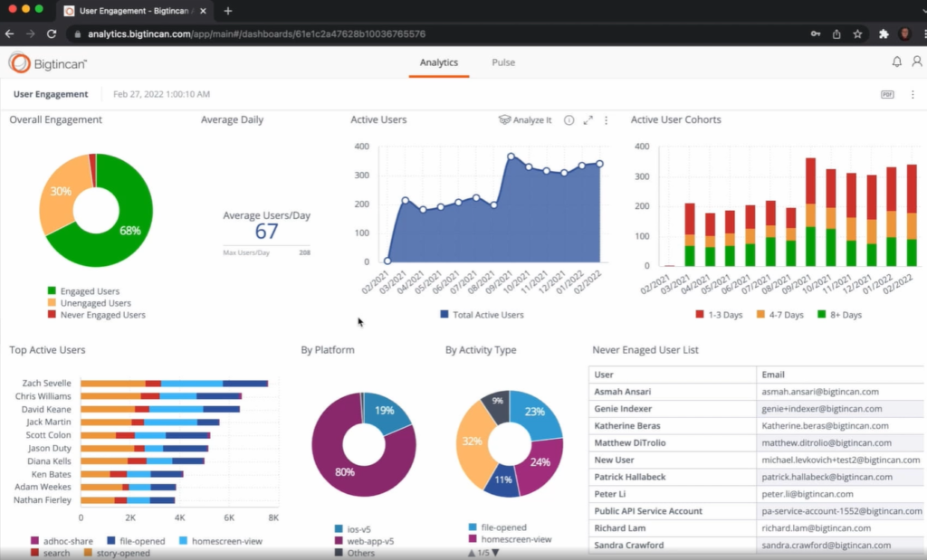Open the three-dot menu on Active Users panel
This screenshot has width=927, height=560.
606,119
